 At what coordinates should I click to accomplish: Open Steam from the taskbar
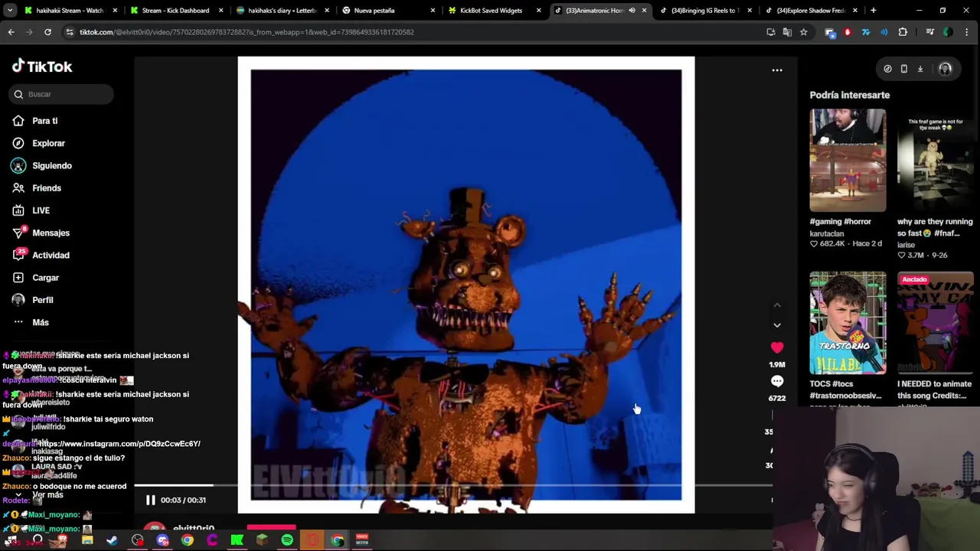(112, 540)
